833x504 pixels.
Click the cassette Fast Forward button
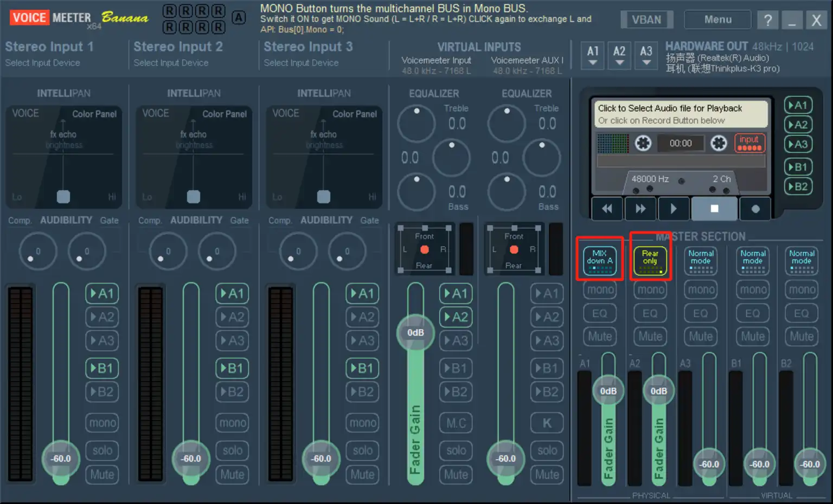(640, 209)
